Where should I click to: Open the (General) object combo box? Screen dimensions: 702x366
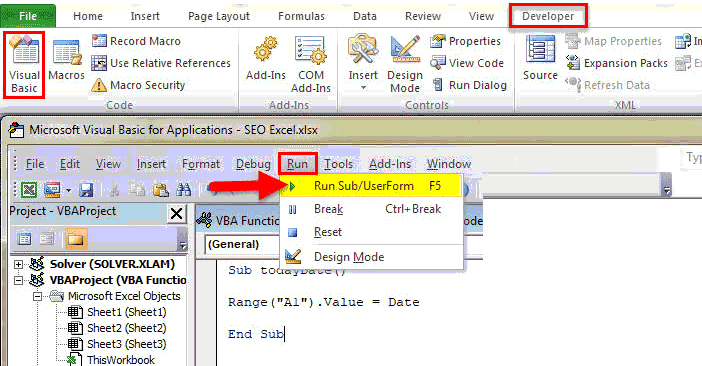pyautogui.click(x=243, y=244)
